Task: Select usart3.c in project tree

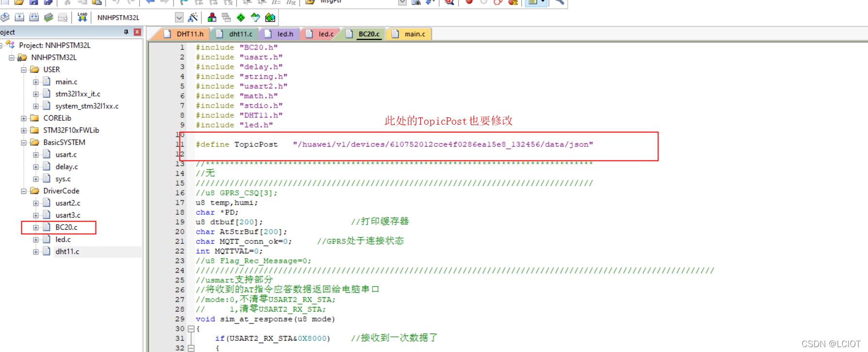Action: (x=68, y=215)
